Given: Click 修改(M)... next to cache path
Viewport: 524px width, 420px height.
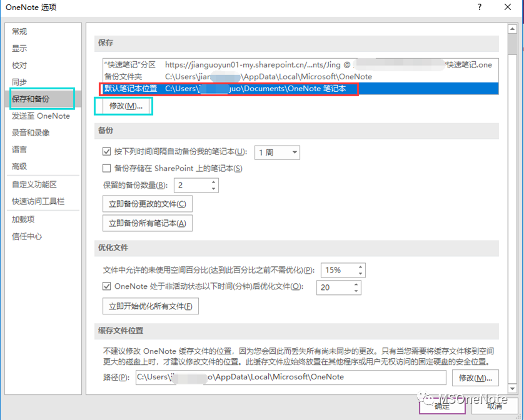Looking at the screenshot, I should 475,378.
